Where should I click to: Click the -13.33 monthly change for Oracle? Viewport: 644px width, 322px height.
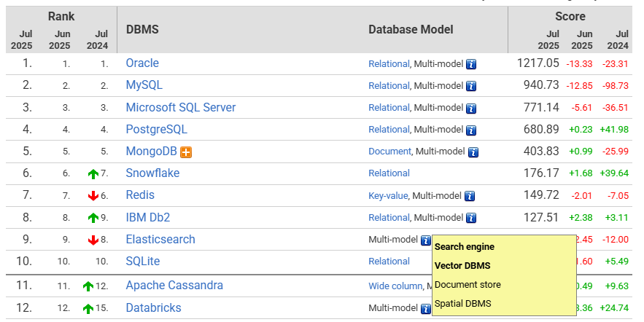[580, 64]
